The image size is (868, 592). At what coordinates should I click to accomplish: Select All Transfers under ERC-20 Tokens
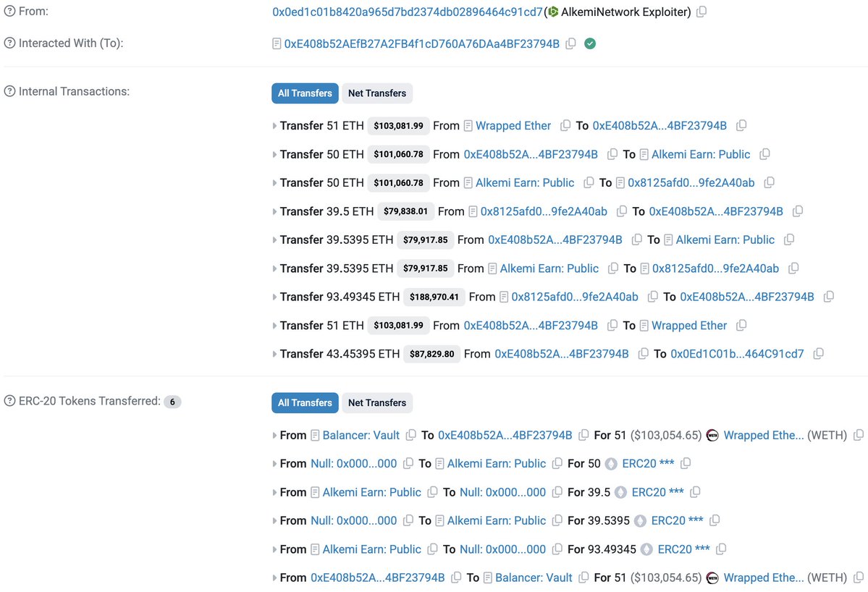pos(305,403)
